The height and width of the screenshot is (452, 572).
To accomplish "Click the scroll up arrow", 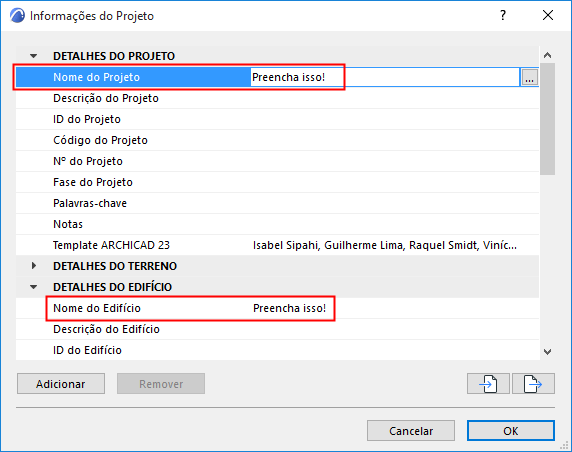I will pos(547,55).
